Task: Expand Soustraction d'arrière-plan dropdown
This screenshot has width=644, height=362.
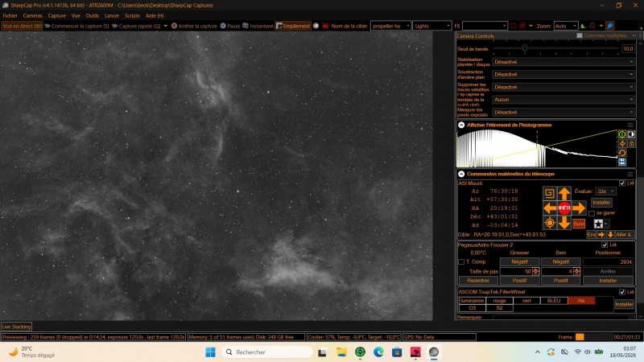Action: 563,75
